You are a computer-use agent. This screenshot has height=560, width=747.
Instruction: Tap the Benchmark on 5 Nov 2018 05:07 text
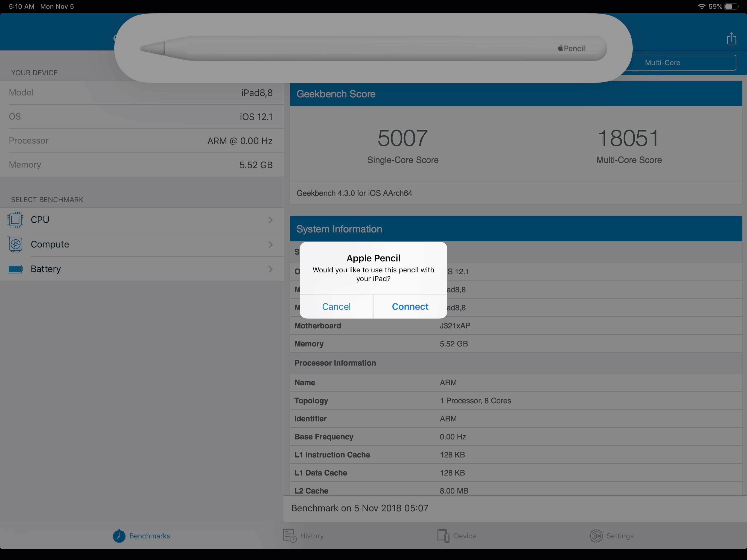360,508
